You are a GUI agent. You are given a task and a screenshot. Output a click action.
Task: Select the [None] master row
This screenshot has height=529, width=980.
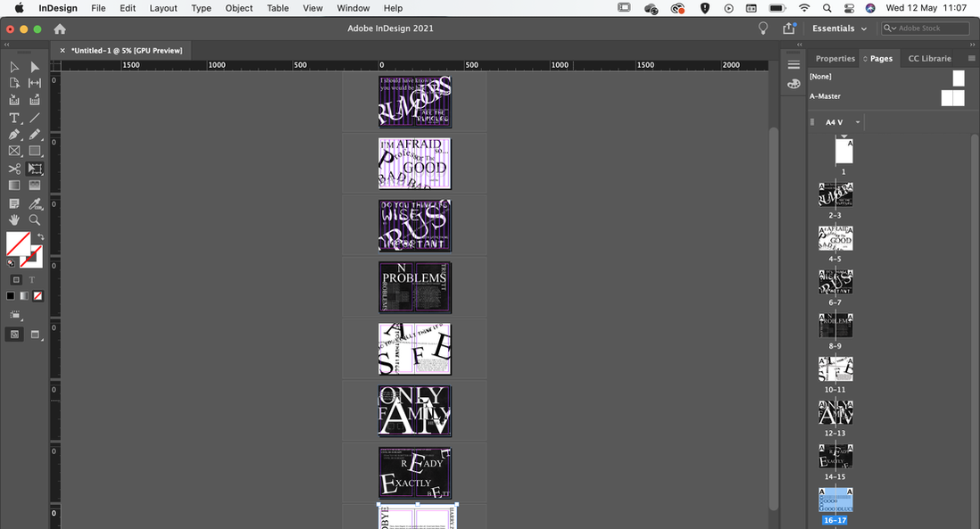pyautogui.click(x=887, y=77)
